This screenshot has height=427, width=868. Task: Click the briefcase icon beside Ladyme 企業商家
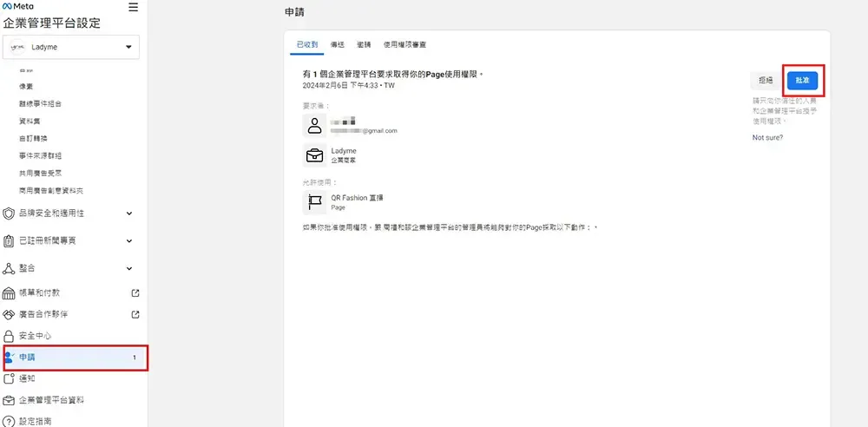point(314,155)
